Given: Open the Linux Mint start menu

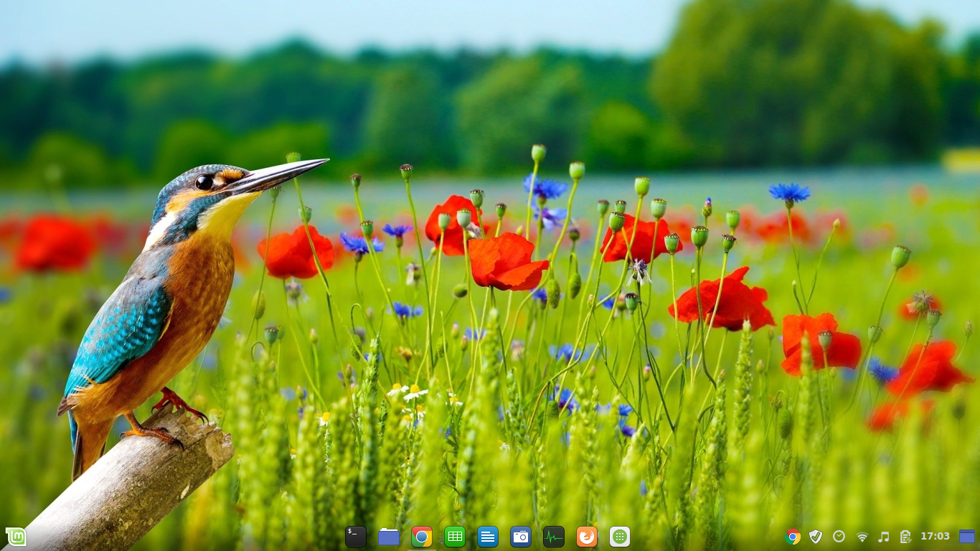Looking at the screenshot, I should coord(16,537).
